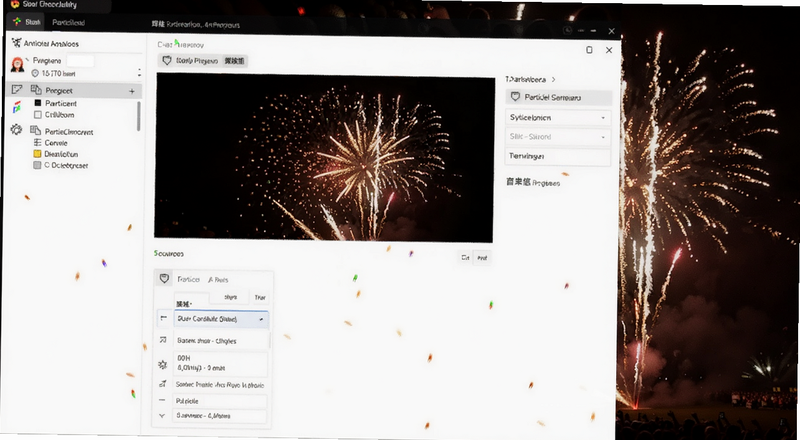Open the grayed 'Sllk - Slkond' dropdown
The height and width of the screenshot is (440, 800).
(558, 137)
